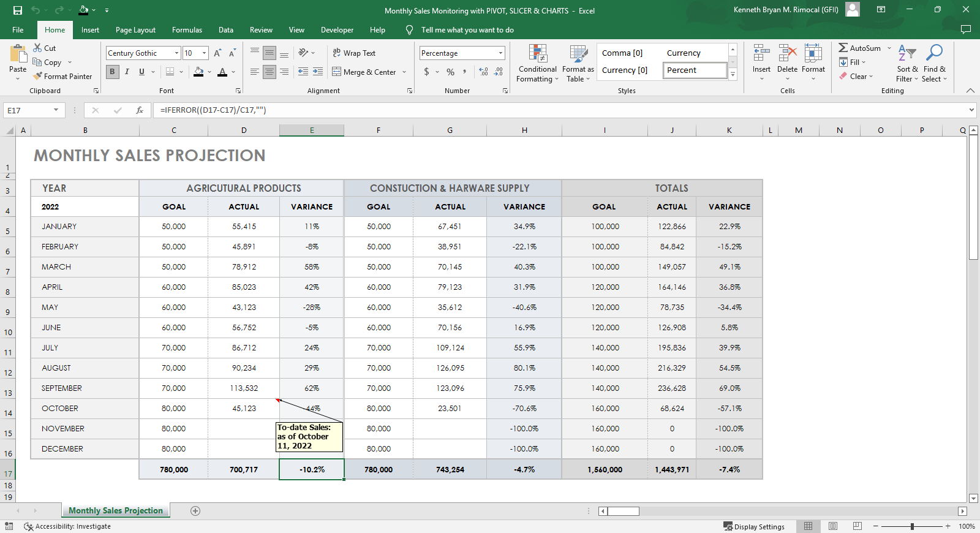
Task: Click the Format as Table icon
Action: [x=578, y=54]
